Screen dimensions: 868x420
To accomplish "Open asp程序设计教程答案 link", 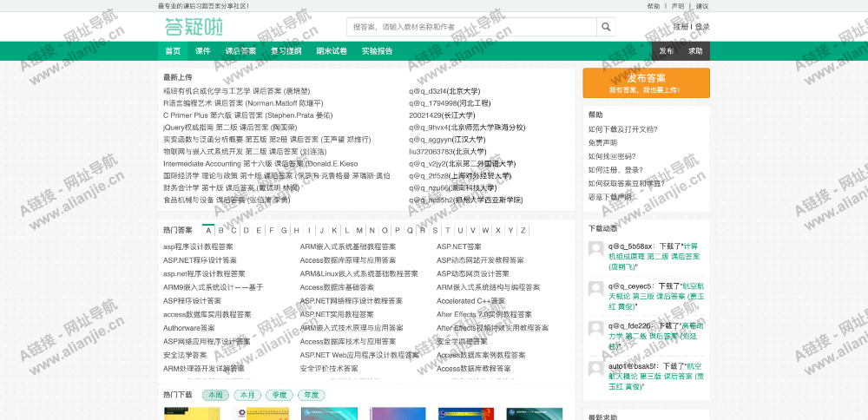I will coord(198,246).
